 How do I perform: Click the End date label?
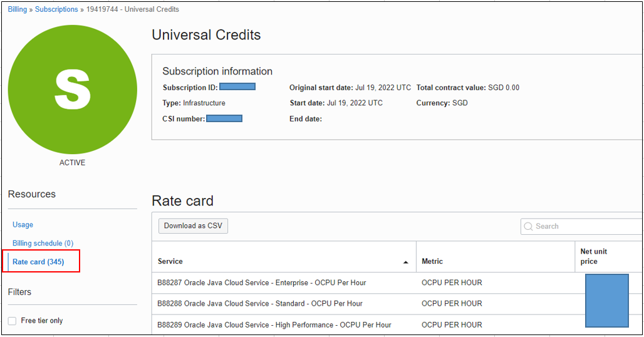[x=306, y=118]
